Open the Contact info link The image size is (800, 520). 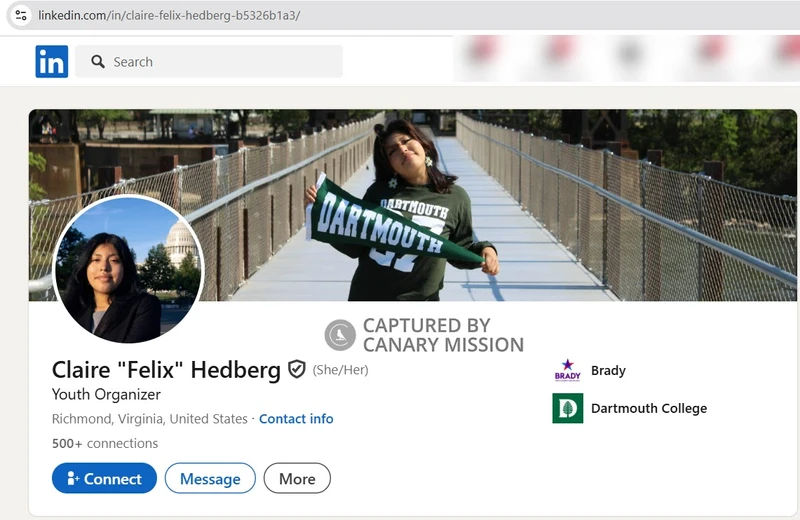pyautogui.click(x=296, y=419)
